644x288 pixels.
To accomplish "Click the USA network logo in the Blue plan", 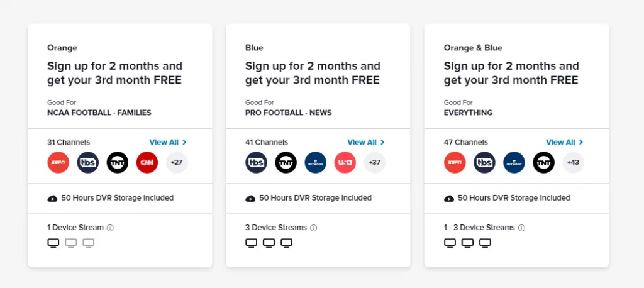I will (x=345, y=162).
